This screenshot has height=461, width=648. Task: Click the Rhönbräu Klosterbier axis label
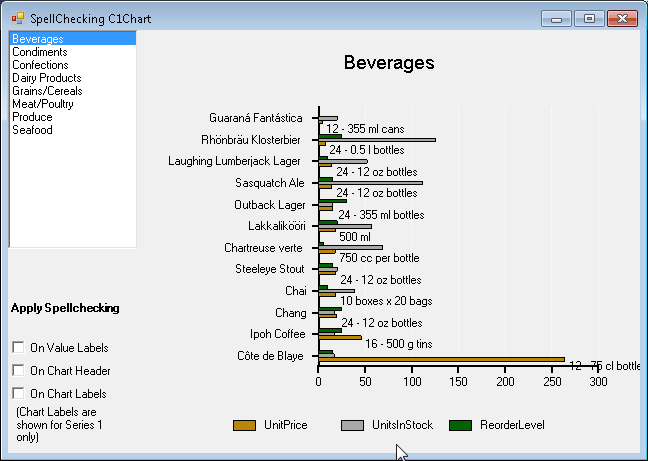(x=250, y=139)
